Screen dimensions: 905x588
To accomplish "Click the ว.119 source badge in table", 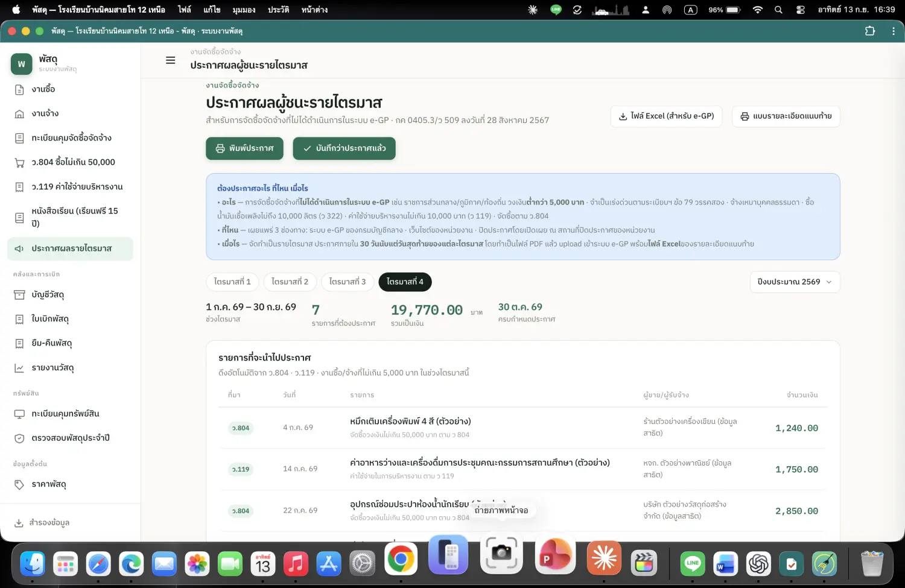I will (x=241, y=469).
